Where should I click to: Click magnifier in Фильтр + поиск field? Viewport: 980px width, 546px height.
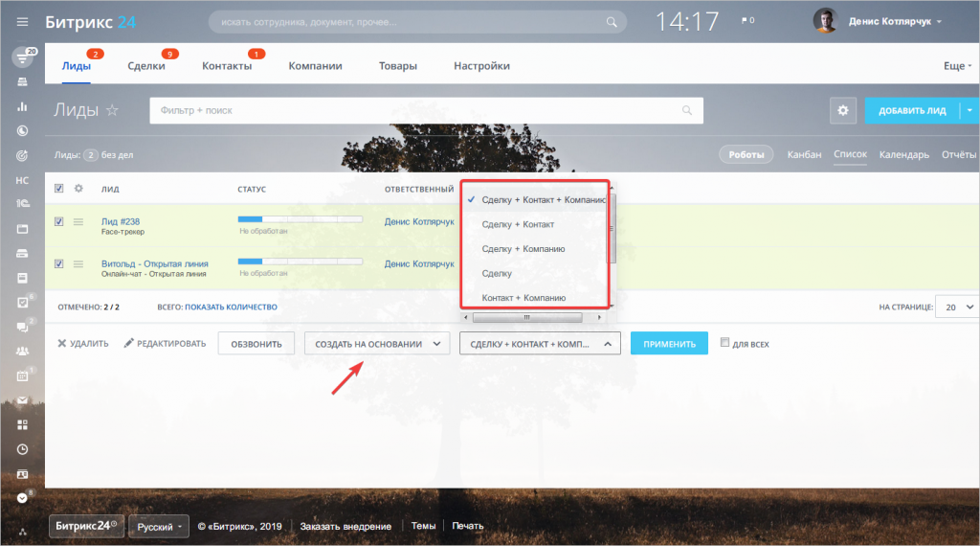pos(687,110)
